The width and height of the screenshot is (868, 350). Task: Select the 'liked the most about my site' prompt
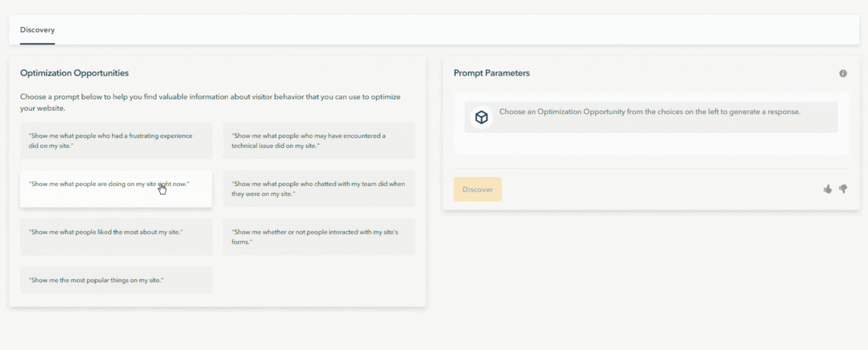point(116,237)
